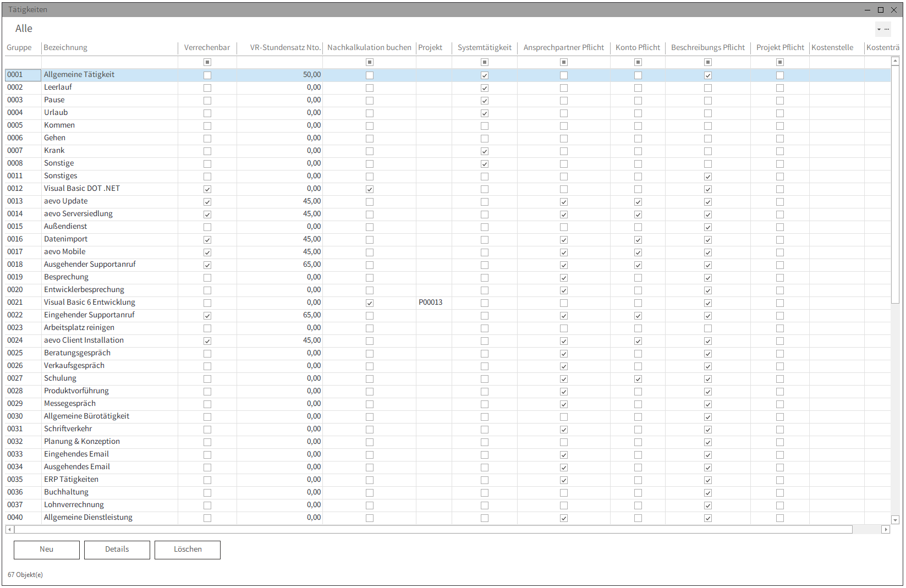Toggle the Beschreibungs Pflicht filter checkbox in filter row
This screenshot has height=588, width=906.
click(708, 62)
